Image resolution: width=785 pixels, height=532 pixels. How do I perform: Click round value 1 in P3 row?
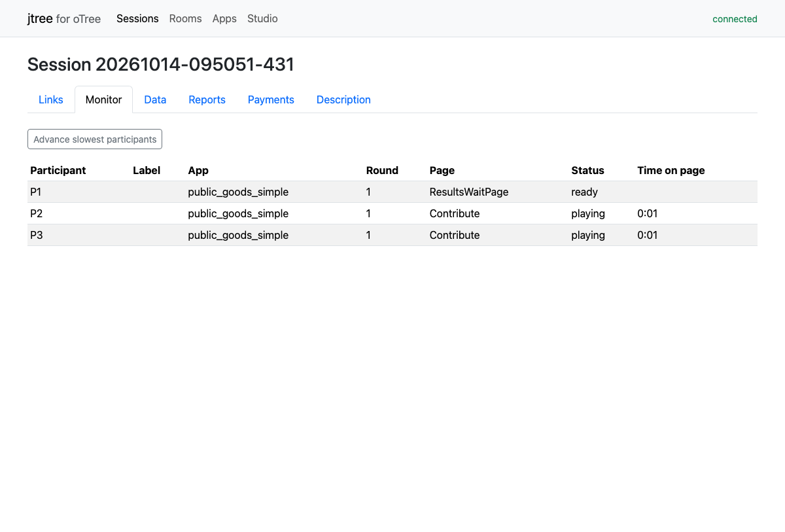(x=368, y=235)
